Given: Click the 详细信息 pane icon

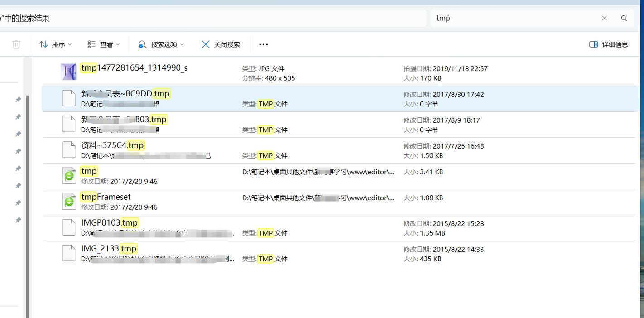Looking at the screenshot, I should click(x=593, y=44).
